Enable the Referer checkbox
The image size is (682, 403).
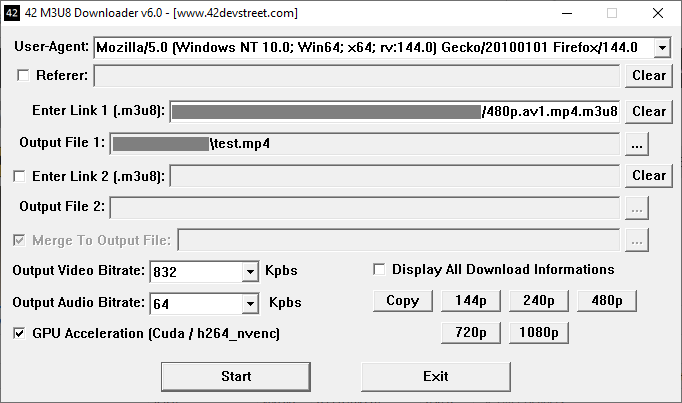click(23, 75)
